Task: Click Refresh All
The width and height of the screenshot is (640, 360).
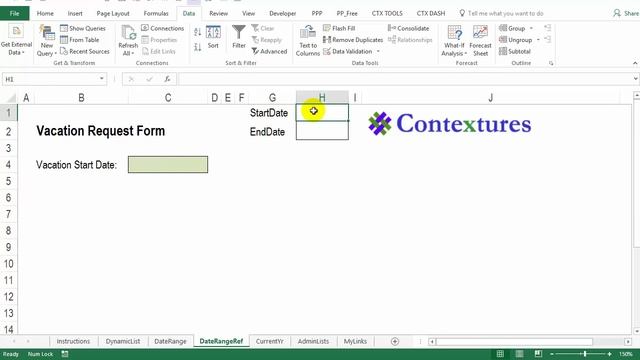Action: (128, 40)
